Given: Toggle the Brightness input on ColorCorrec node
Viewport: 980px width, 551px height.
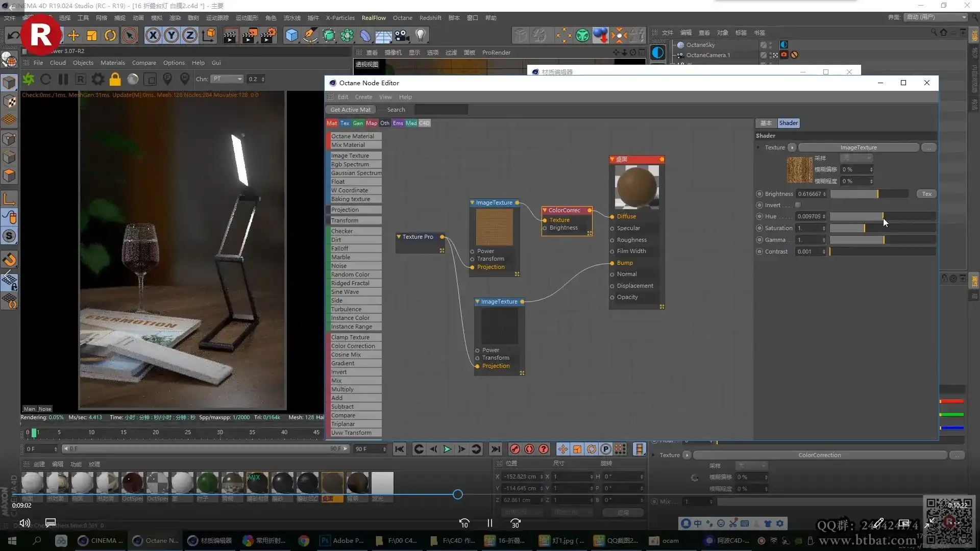Looking at the screenshot, I should pyautogui.click(x=545, y=228).
